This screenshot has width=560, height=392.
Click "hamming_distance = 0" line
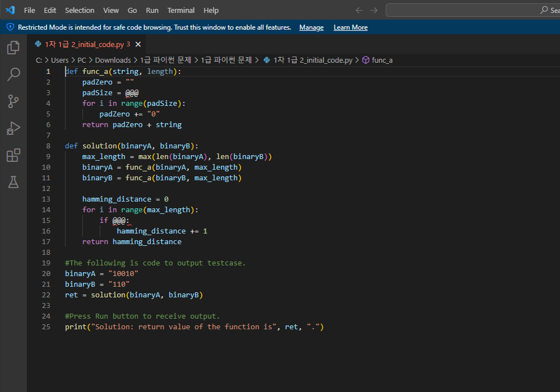[125, 199]
